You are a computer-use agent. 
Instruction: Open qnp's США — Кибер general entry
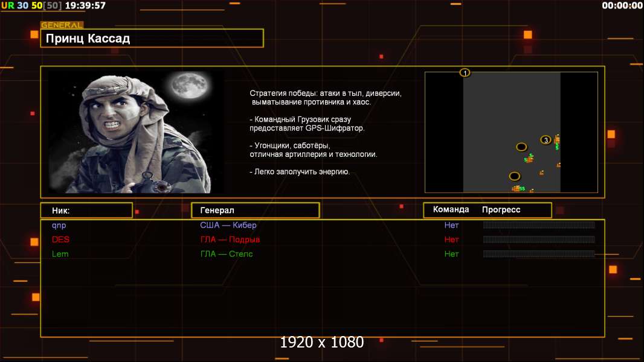coord(228,225)
